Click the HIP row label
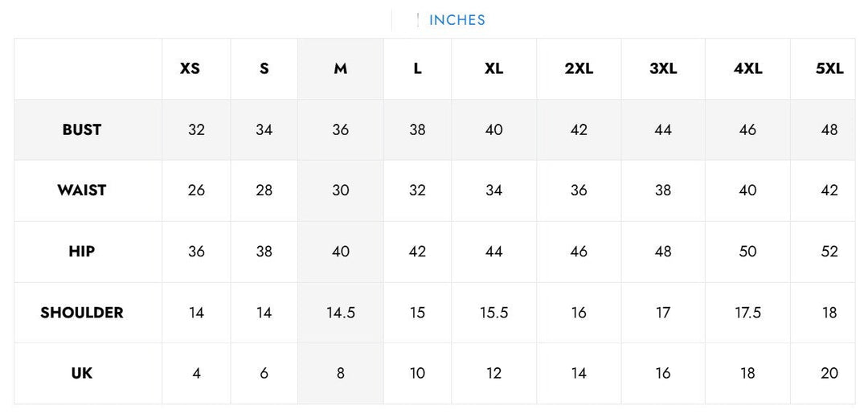868x414 pixels. click(82, 252)
